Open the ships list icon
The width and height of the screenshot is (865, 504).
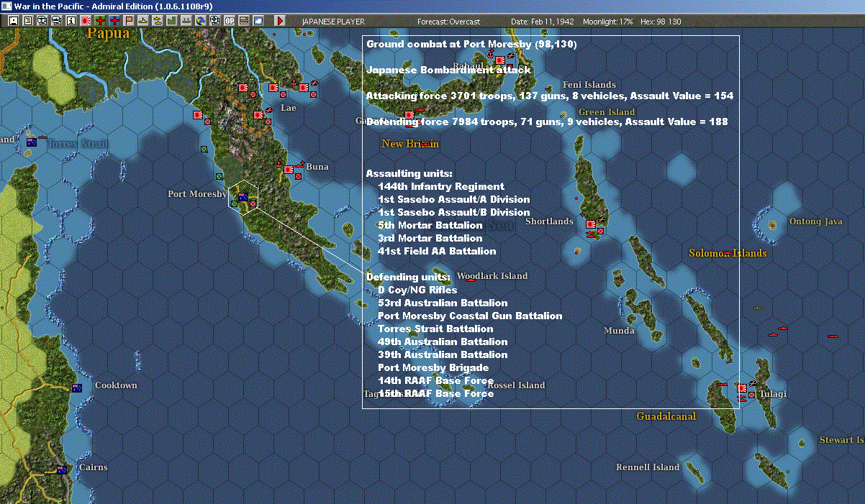pos(57,21)
